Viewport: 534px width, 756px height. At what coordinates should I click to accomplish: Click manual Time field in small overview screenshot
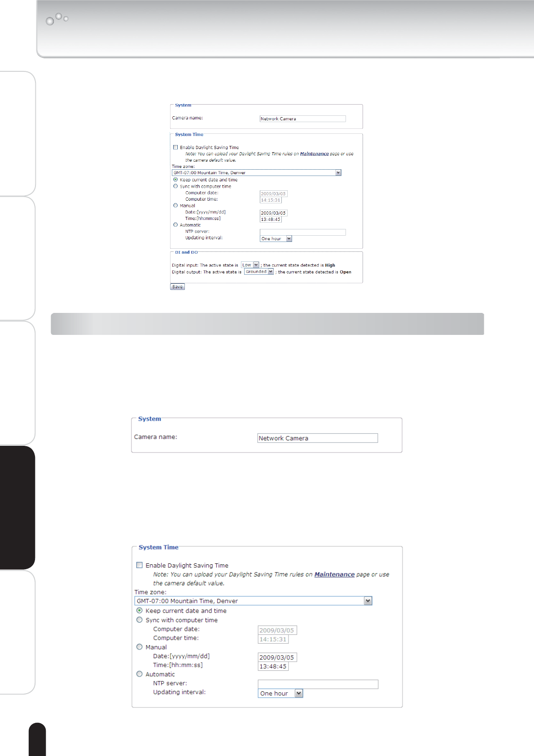coord(271,220)
